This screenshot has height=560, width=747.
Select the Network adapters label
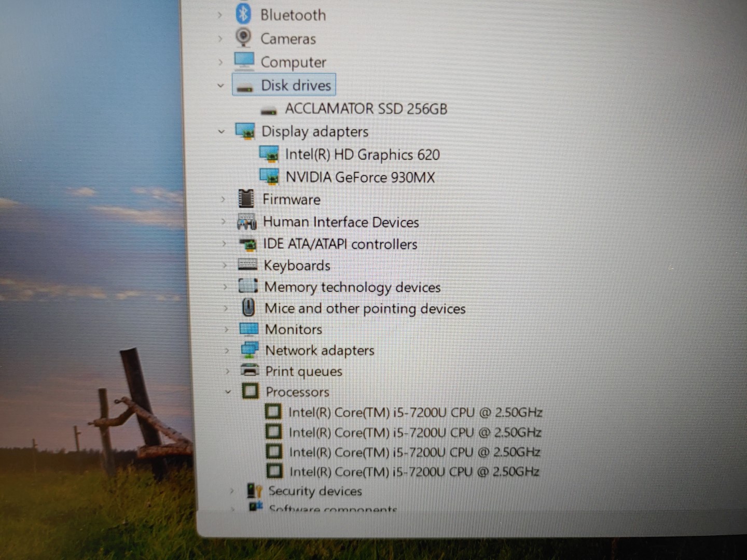tap(320, 351)
